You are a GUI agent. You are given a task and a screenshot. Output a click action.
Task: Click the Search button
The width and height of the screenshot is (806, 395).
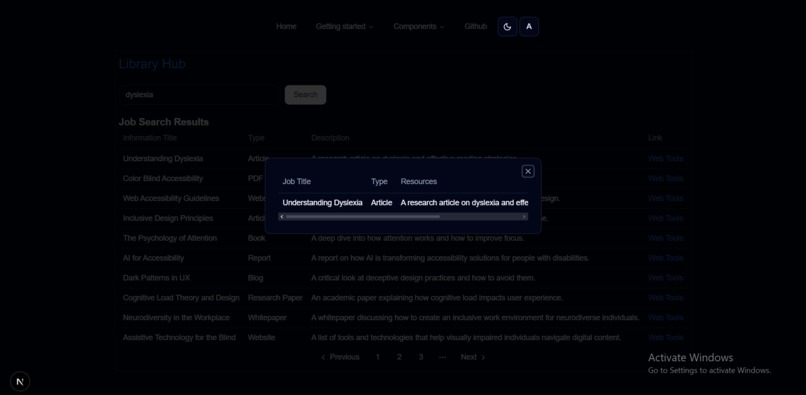(x=305, y=95)
